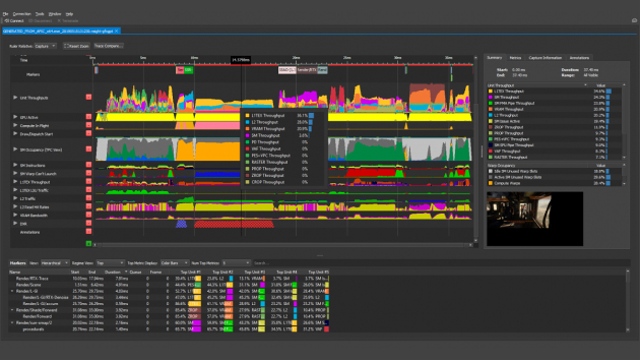
Task: Expand the SM Instructions row
Action: click(15, 165)
